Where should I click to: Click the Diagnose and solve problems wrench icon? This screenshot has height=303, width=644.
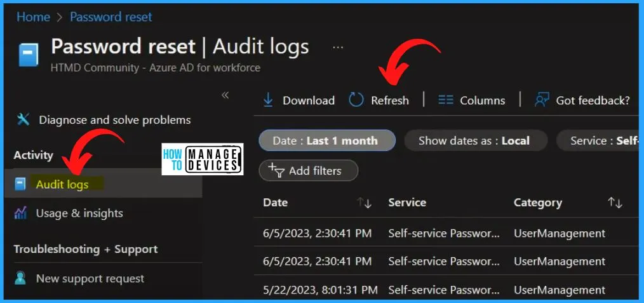(23, 120)
